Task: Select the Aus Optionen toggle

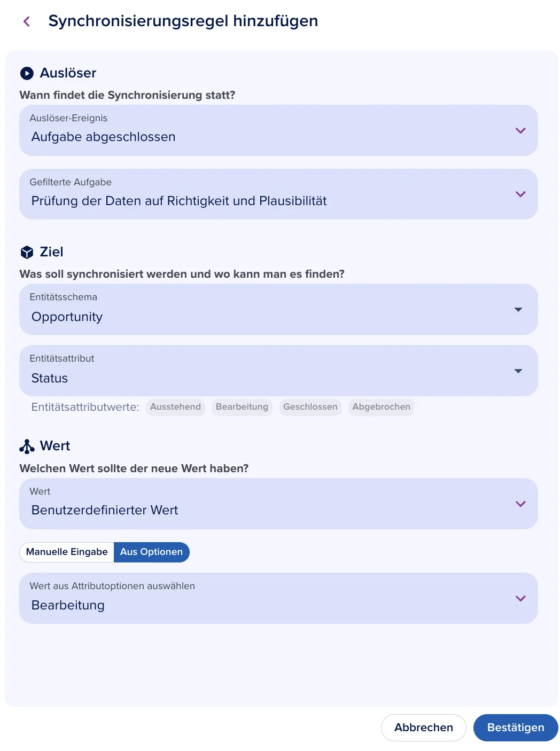Action: click(x=152, y=552)
